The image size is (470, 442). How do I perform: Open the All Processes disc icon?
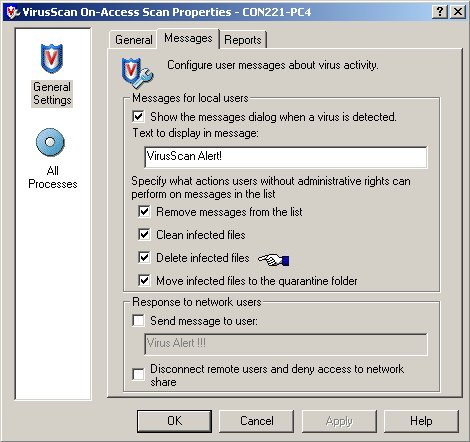(x=50, y=142)
